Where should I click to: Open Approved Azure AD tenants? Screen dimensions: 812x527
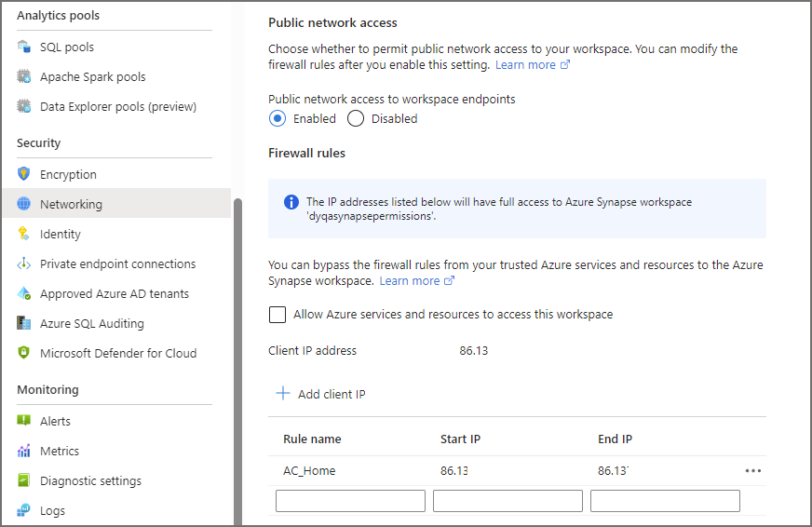[x=115, y=293]
